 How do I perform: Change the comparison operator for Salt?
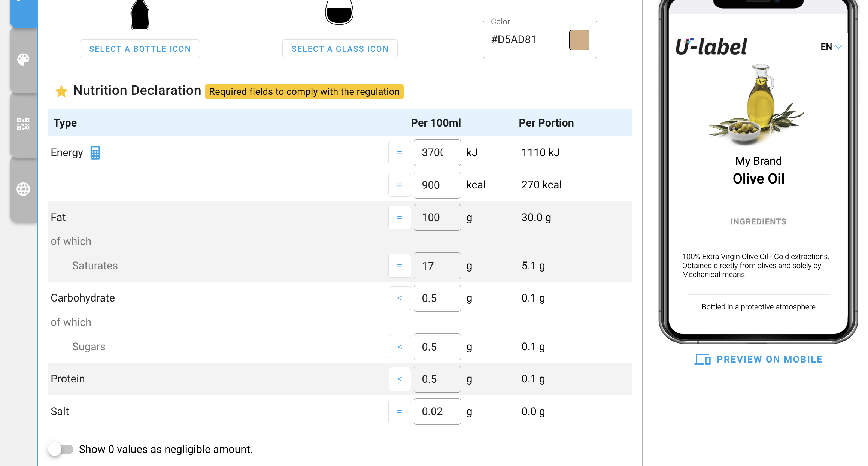(400, 411)
